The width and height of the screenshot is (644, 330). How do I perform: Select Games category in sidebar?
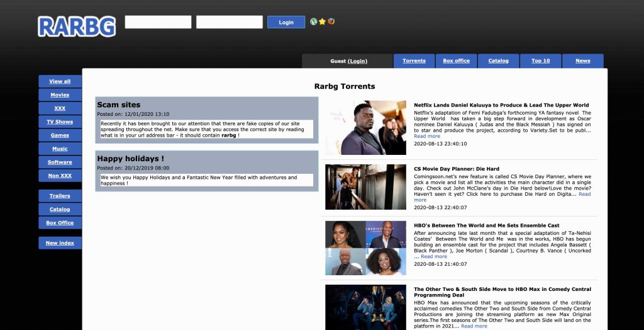tap(60, 135)
